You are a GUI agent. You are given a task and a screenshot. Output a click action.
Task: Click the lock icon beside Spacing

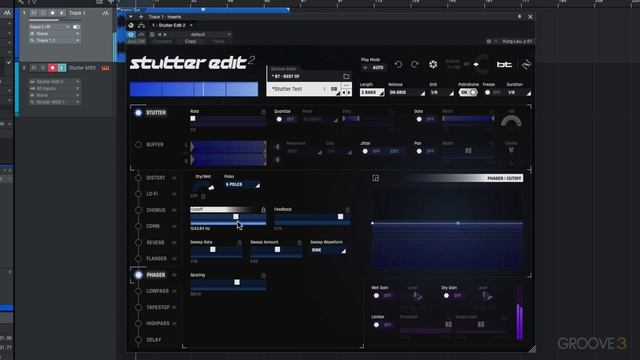coord(263,276)
